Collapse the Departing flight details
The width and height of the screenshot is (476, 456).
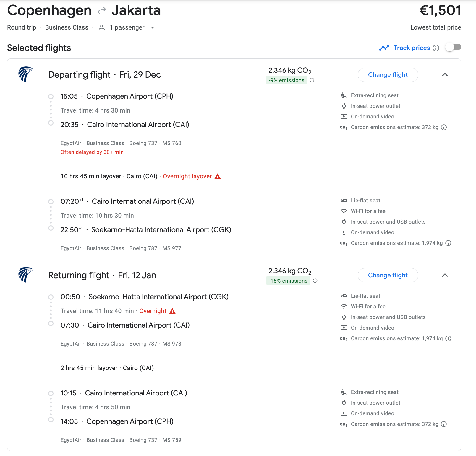pyautogui.click(x=445, y=75)
